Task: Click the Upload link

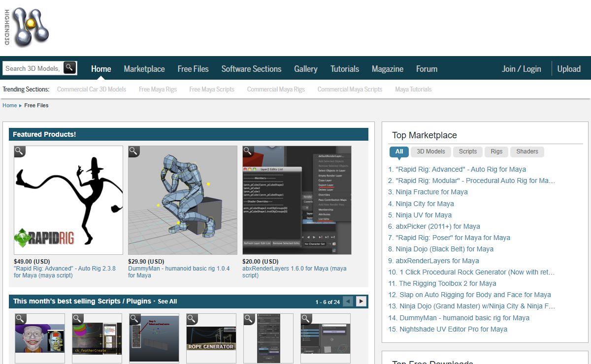Action: (569, 69)
